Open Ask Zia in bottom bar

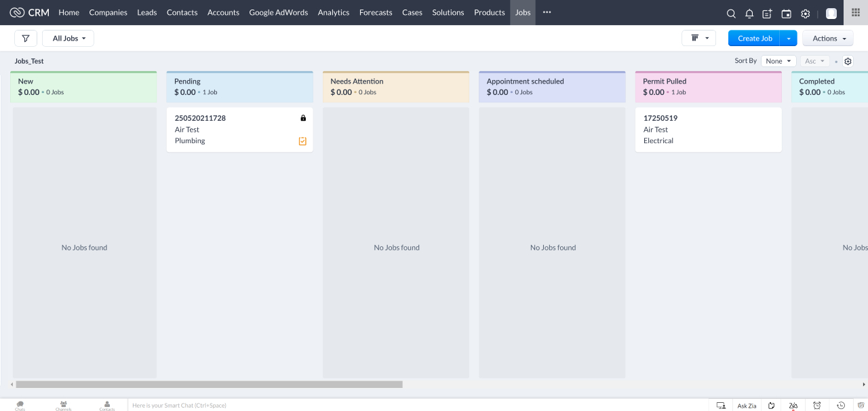[747, 406]
